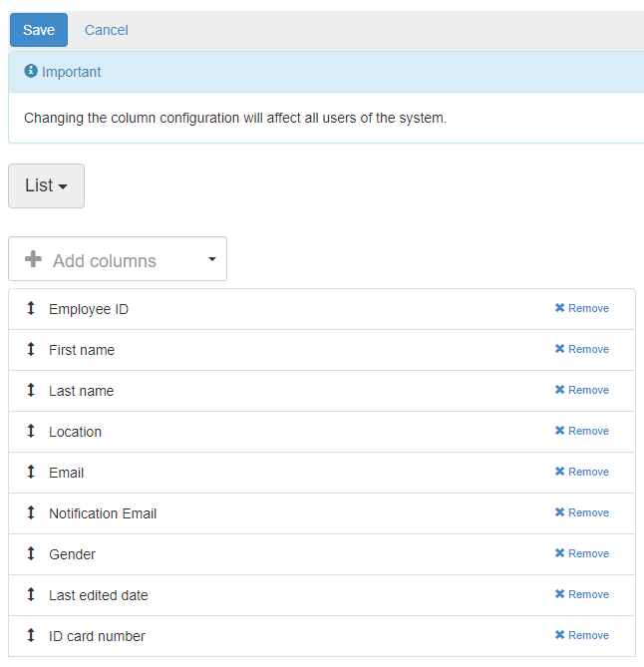Click the Cancel link
Screen dimensions: 644x667
106,30
